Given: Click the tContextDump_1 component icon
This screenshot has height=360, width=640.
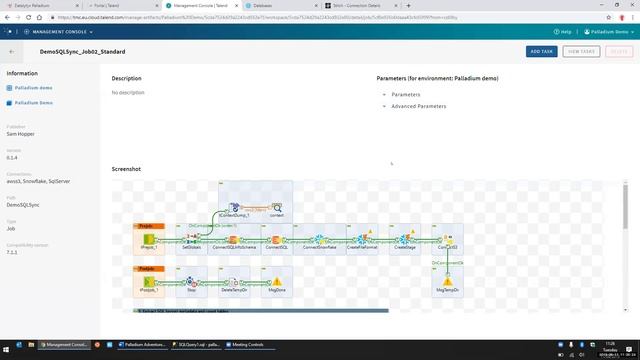Looking at the screenshot, I should pyautogui.click(x=234, y=208).
